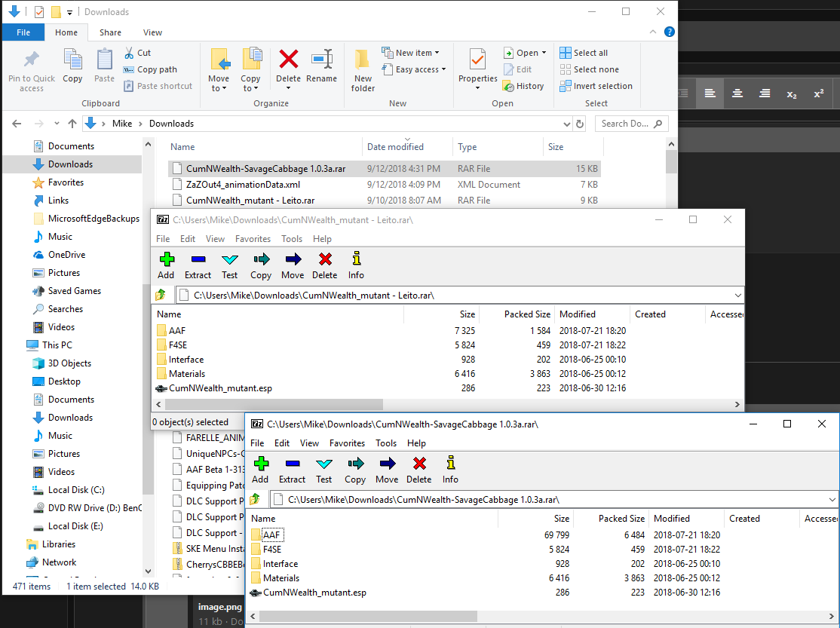Viewport: 840px width, 628px height.
Task: Collapse the Explorer ribbon with chevron
Action: (652, 32)
